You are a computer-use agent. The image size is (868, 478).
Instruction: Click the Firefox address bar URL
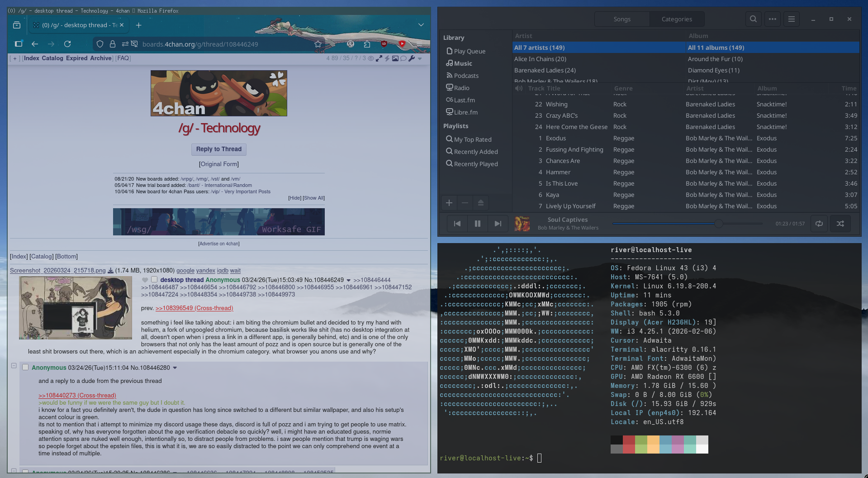[x=200, y=44]
